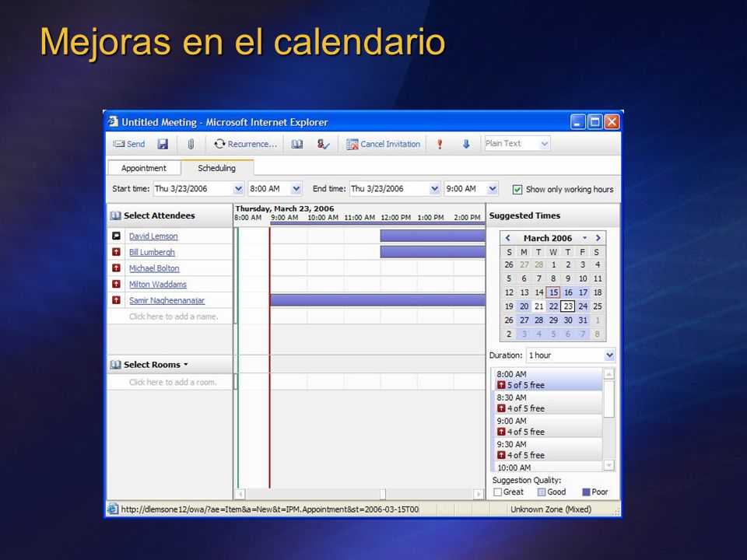Open the Plain Text format dropdown
The width and height of the screenshot is (747, 560).
click(x=544, y=143)
